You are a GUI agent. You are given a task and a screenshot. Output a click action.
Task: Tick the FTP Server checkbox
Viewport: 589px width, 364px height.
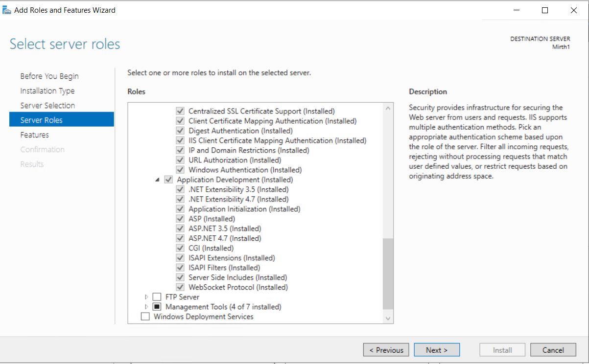[157, 297]
